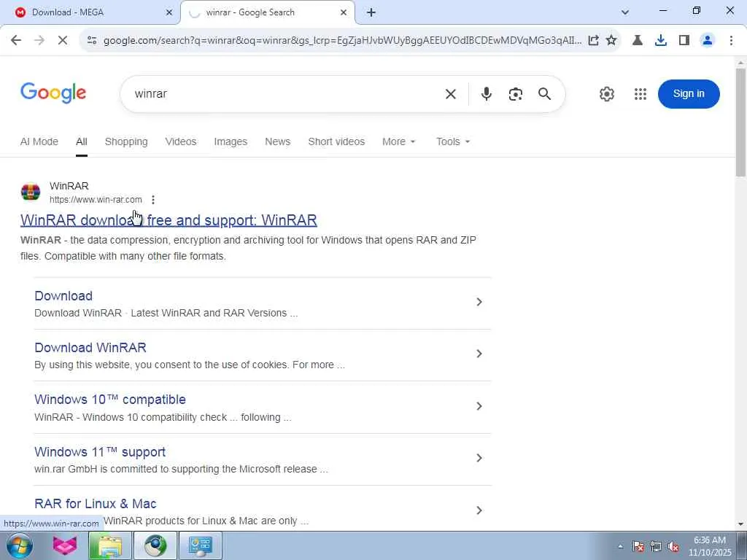Close the winrar - Google Search tab

coord(344,12)
